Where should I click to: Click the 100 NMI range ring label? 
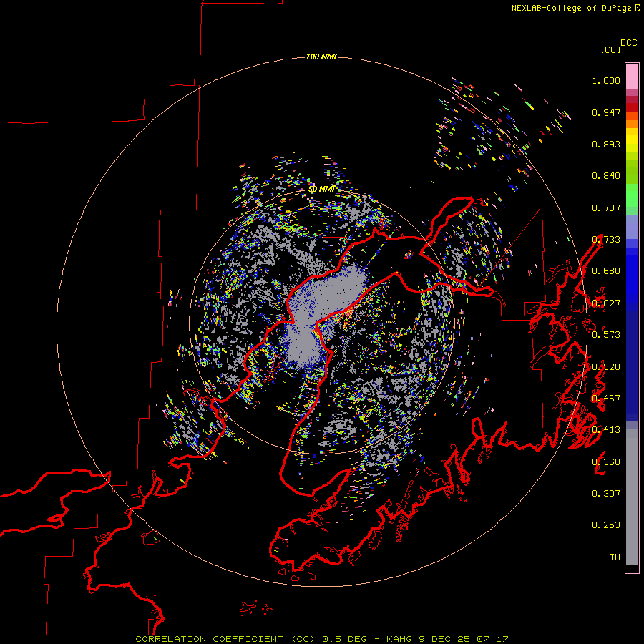(321, 57)
